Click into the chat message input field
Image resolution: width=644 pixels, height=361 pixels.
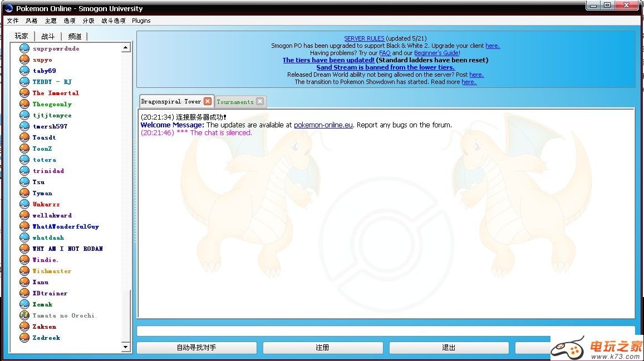(x=385, y=331)
